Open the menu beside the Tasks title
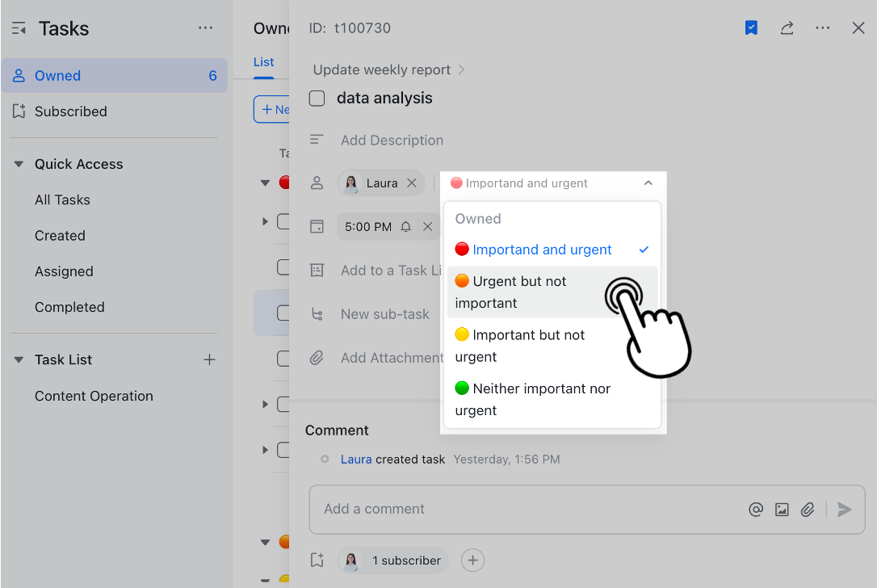 pyautogui.click(x=205, y=27)
